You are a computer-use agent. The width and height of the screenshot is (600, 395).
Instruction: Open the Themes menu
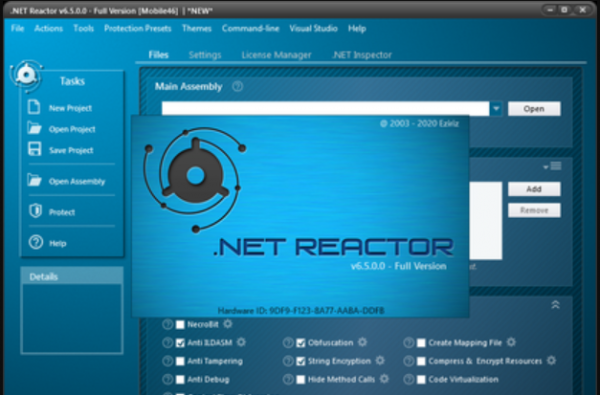pyautogui.click(x=197, y=28)
